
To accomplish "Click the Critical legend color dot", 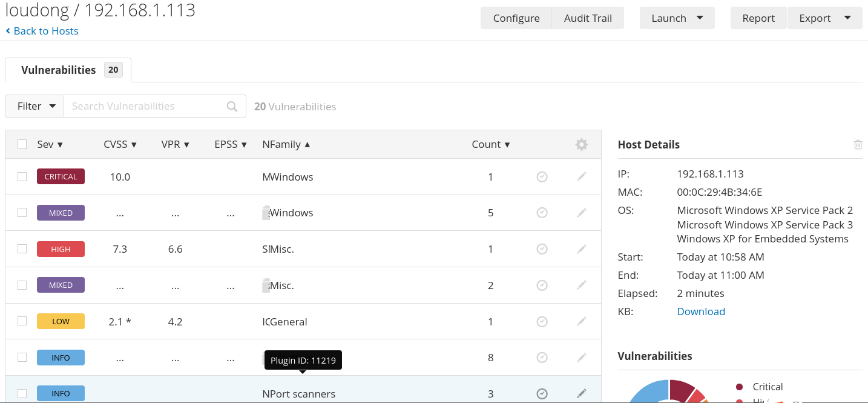I will (739, 387).
